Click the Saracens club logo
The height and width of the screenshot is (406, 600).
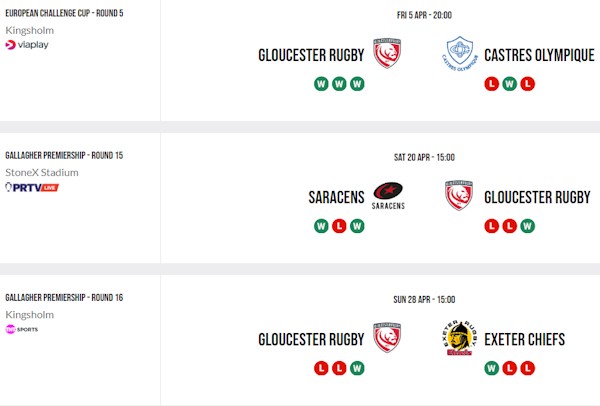[388, 196]
